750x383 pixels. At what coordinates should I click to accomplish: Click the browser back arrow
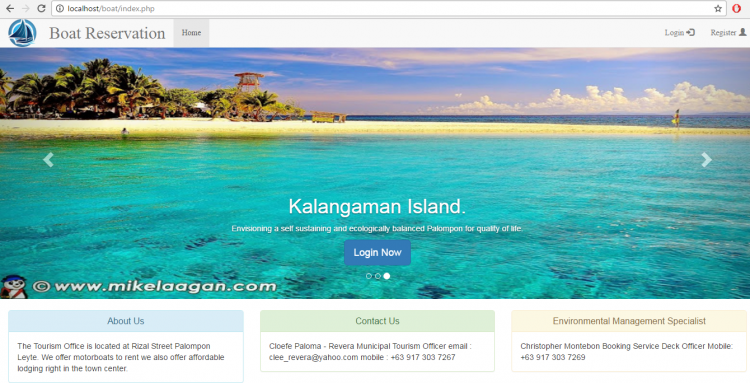pos(10,9)
